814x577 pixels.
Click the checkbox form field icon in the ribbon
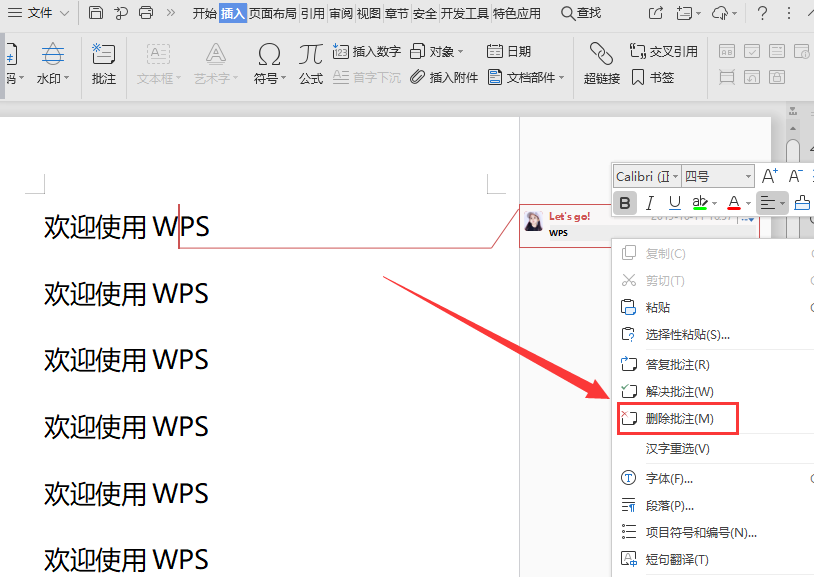tap(752, 51)
